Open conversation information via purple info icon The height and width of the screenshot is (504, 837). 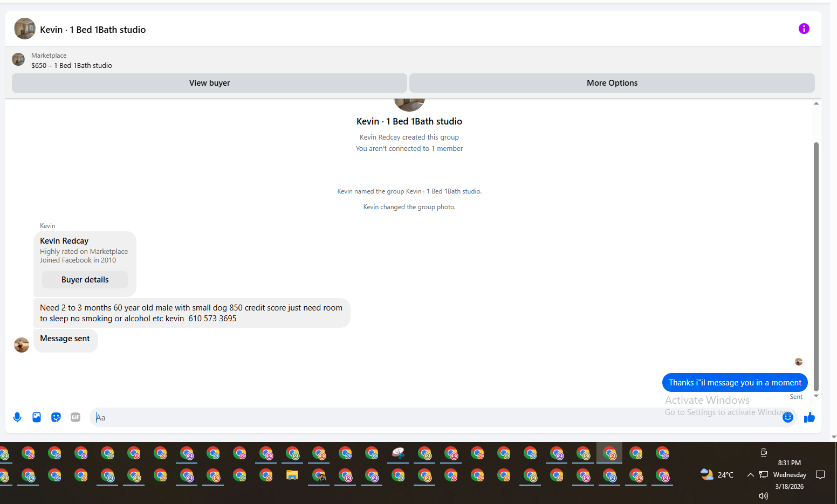point(804,29)
